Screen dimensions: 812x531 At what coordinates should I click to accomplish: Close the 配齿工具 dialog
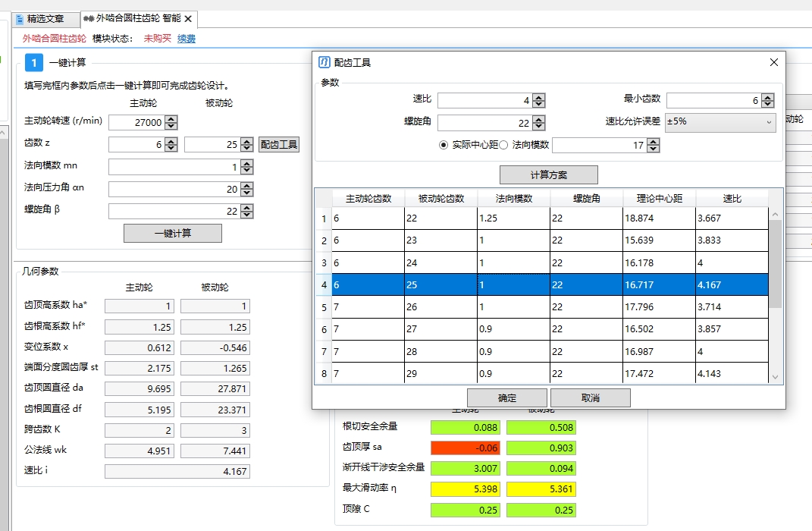[773, 62]
